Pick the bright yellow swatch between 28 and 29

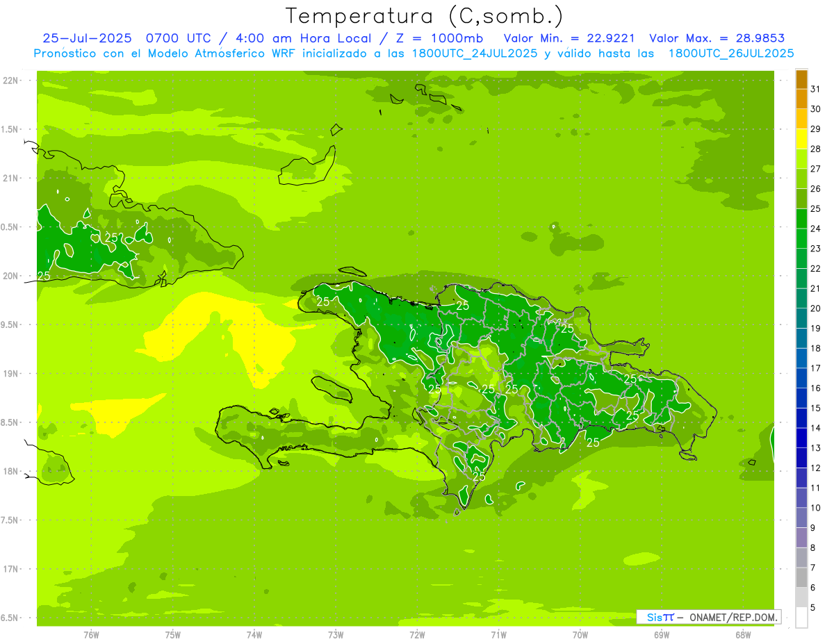(801, 139)
